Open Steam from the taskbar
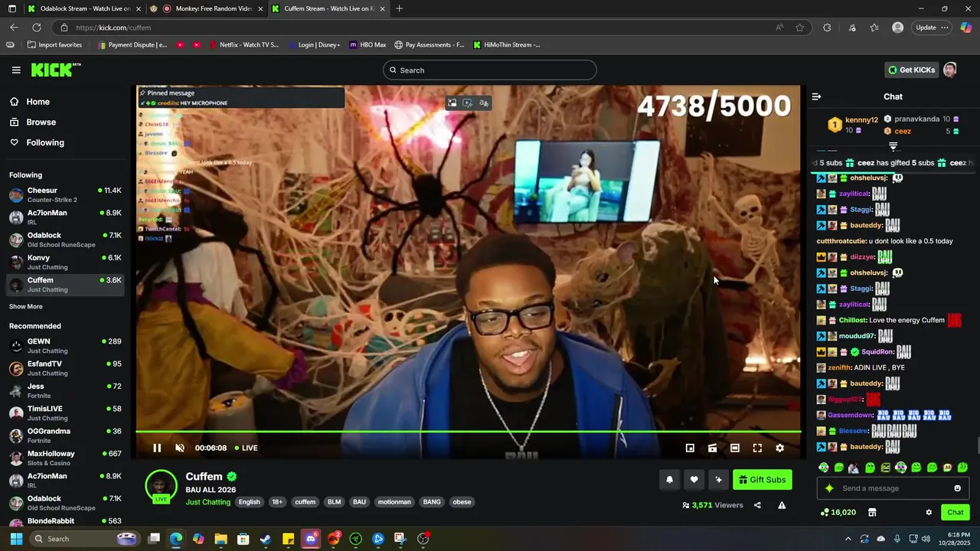The image size is (980, 551). (265, 539)
